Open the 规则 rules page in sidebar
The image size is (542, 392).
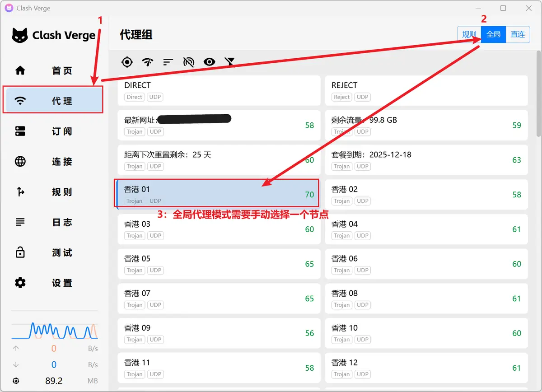pos(62,192)
